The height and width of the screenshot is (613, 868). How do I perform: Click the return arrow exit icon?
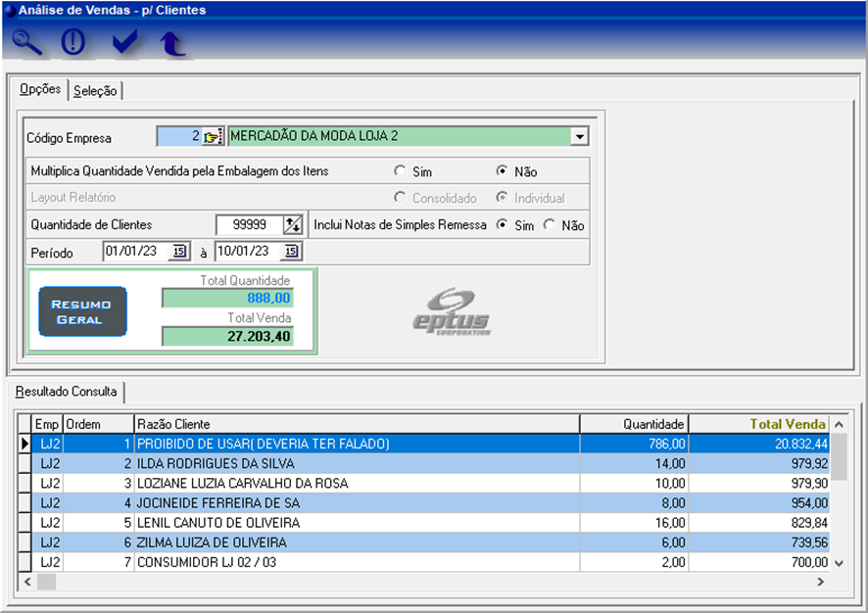click(173, 43)
